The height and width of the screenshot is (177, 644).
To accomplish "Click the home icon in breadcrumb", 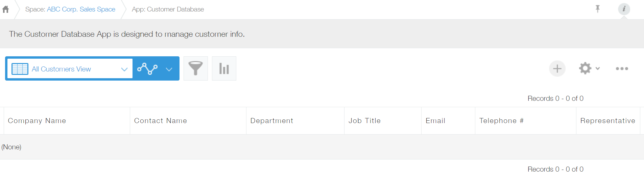I will (x=6, y=9).
